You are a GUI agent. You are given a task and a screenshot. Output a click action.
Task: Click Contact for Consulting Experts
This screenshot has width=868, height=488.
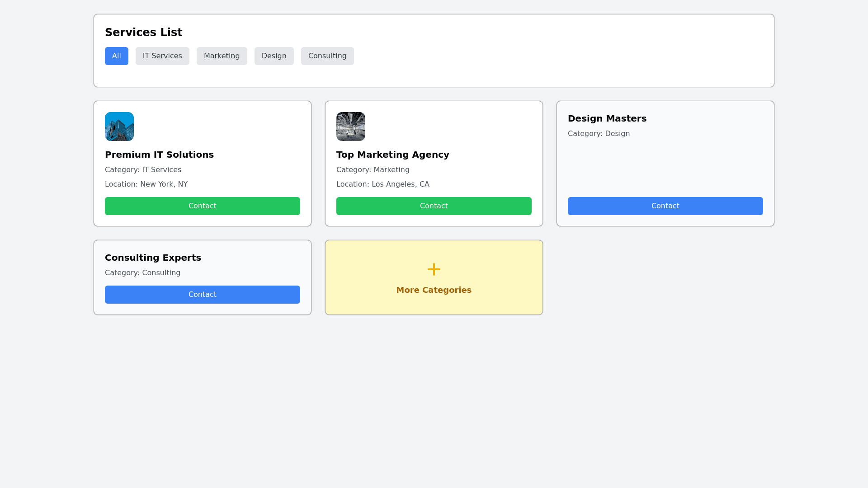[x=203, y=295]
